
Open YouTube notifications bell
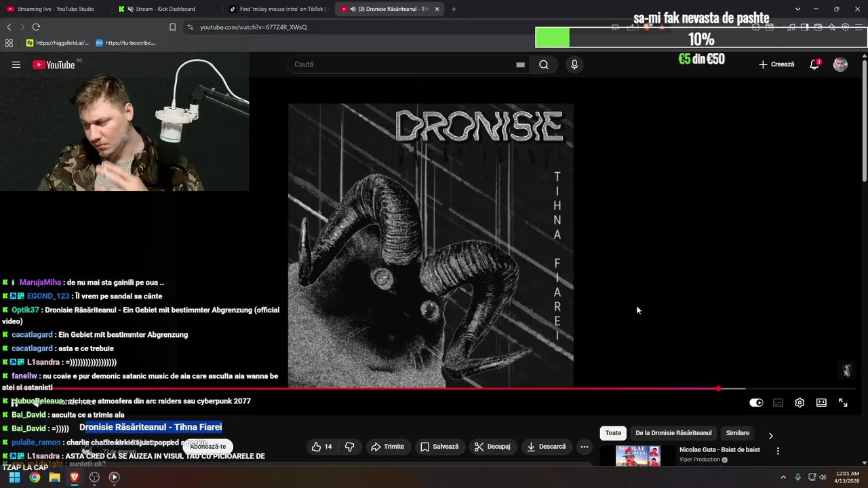coord(814,64)
